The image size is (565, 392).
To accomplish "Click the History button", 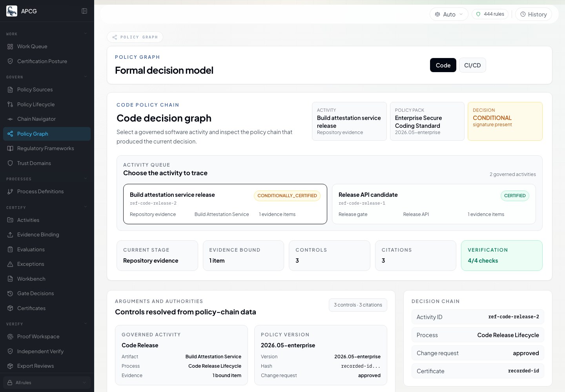I will pyautogui.click(x=533, y=14).
